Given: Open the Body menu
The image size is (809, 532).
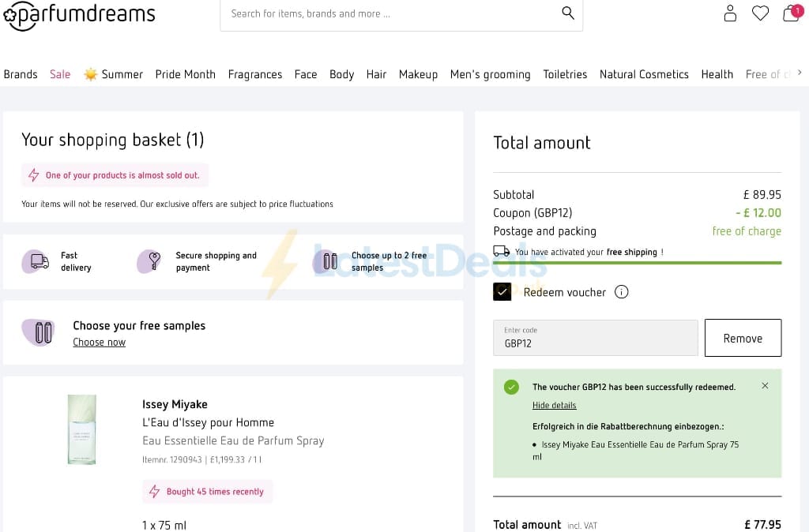Looking at the screenshot, I should 341,75.
